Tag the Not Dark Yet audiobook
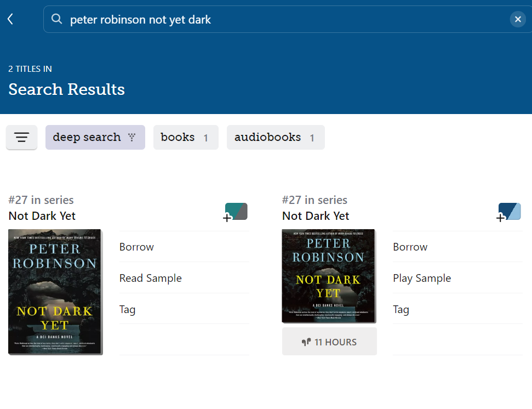Viewport: 532px width, 409px height. click(401, 309)
